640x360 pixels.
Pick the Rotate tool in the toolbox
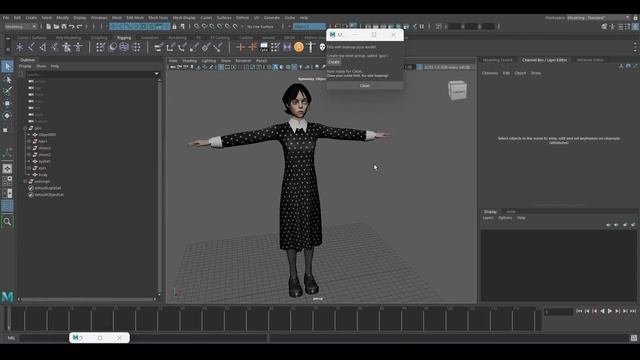click(x=7, y=116)
